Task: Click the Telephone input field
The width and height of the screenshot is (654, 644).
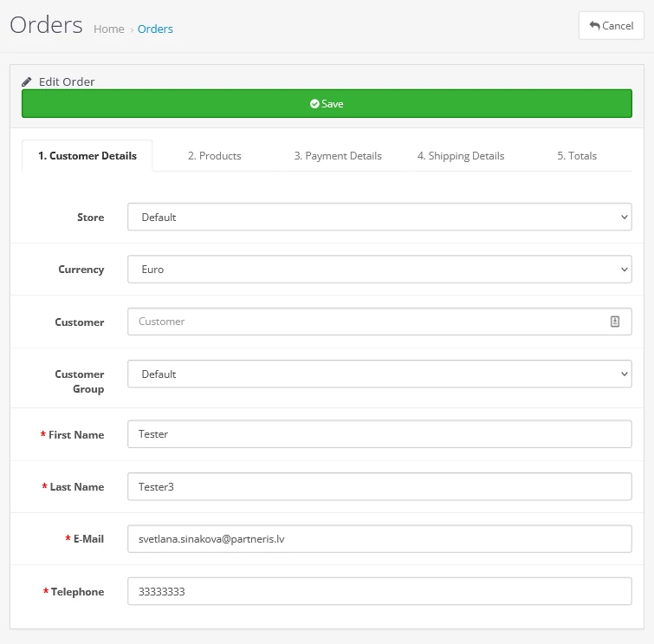Action: point(379,592)
